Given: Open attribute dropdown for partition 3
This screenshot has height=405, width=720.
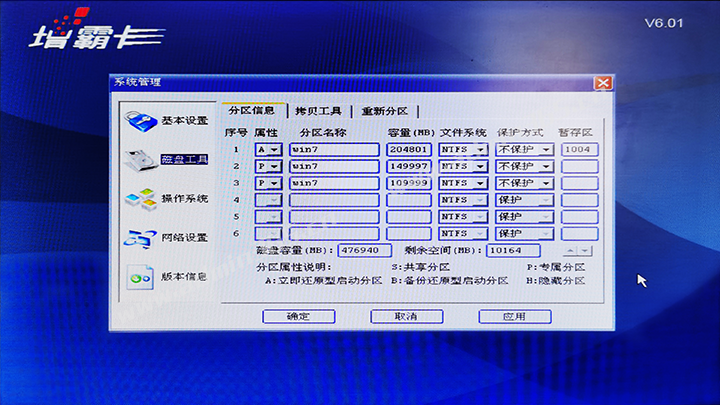Looking at the screenshot, I should coord(274,183).
